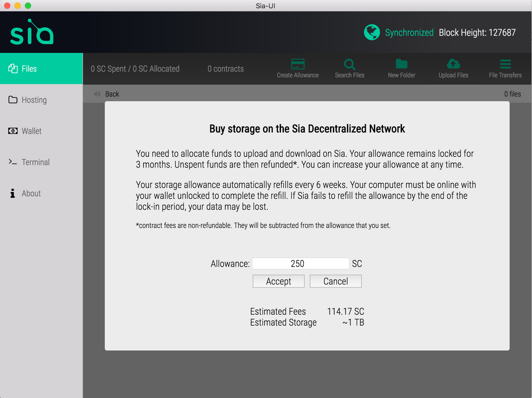Screen dimensions: 532x398
Task: Click the Block Height indicator
Action: click(x=477, y=32)
